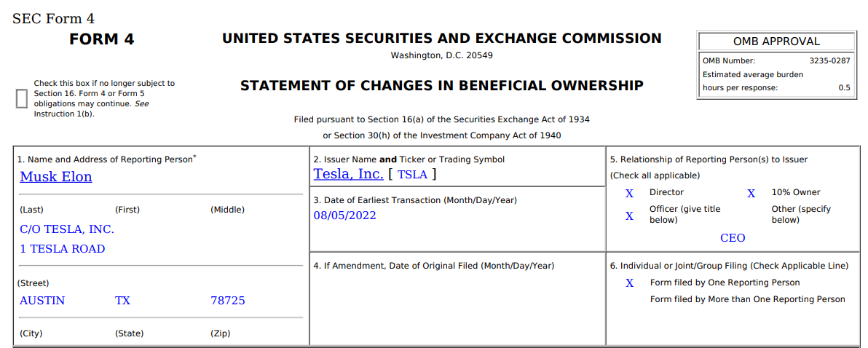Click the Statement of Changes in Beneficial Ownership title

coord(442,86)
